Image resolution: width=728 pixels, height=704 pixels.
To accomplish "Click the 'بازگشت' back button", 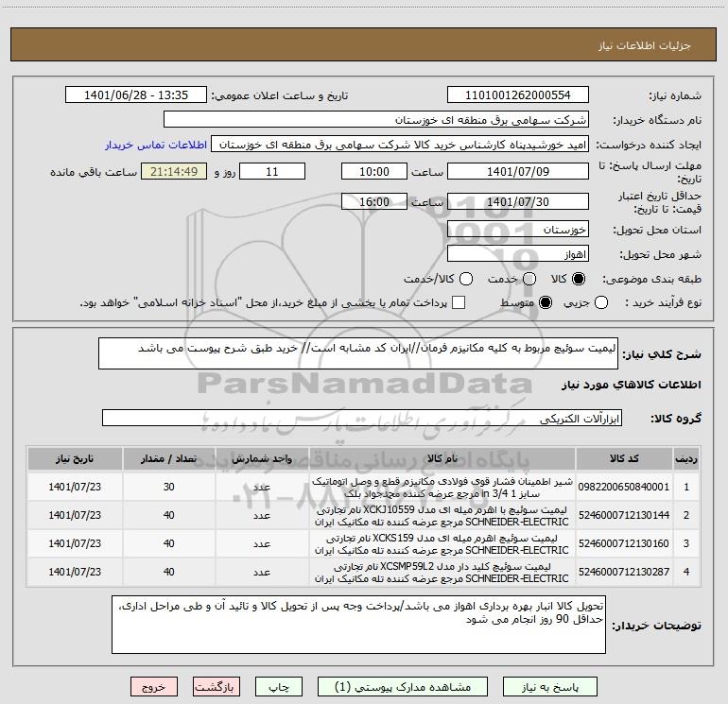I will [x=218, y=687].
